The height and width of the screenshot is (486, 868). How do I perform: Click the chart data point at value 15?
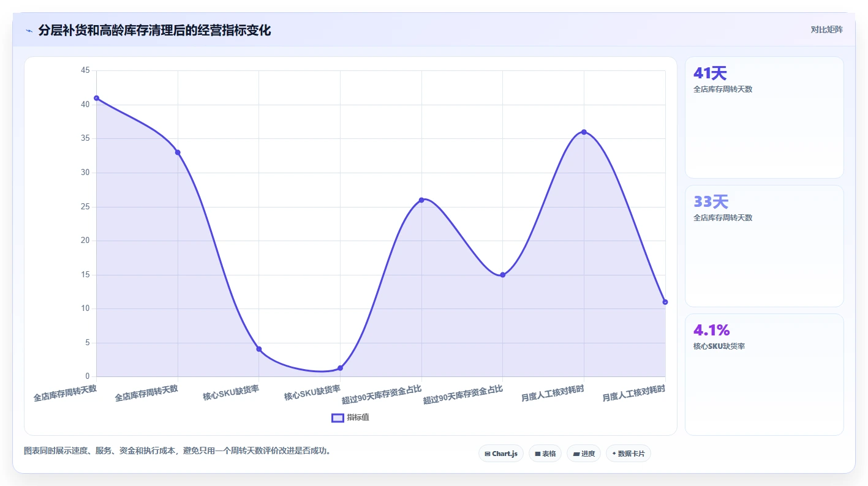[502, 275]
